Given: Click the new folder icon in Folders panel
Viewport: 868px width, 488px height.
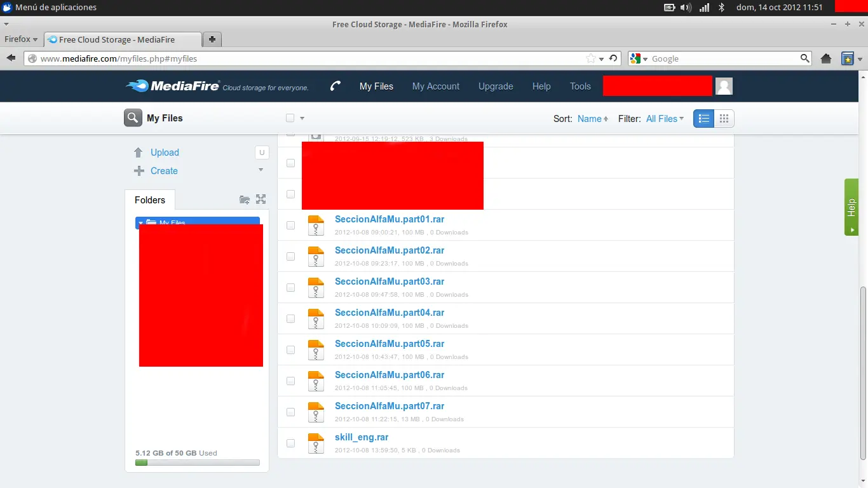Looking at the screenshot, I should click(x=245, y=200).
